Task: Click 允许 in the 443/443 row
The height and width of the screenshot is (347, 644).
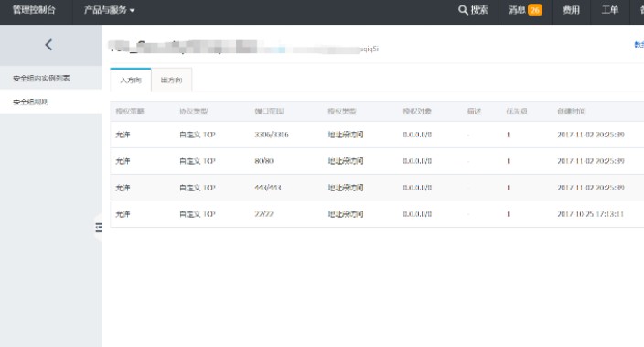Action: [x=123, y=188]
